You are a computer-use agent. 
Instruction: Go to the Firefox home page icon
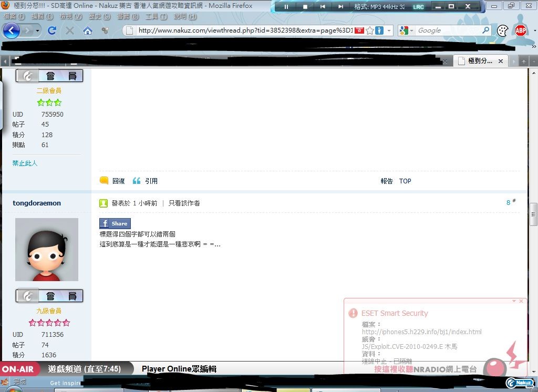(x=88, y=30)
